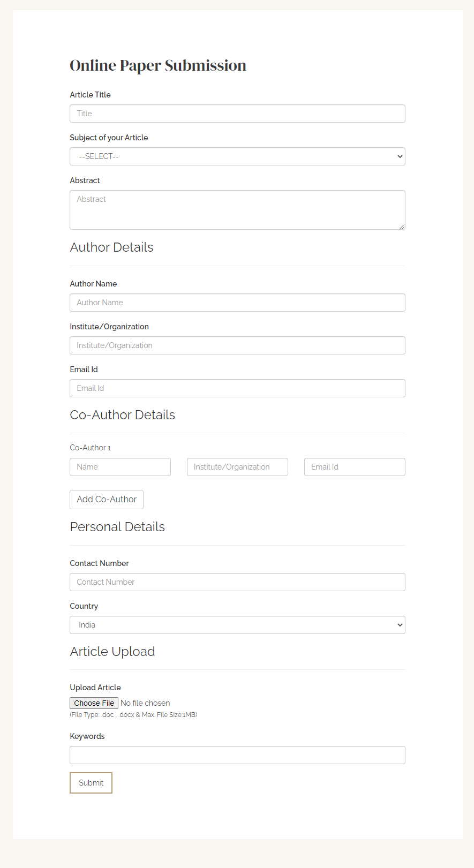This screenshot has width=474, height=868.
Task: Click the Article Upload section heading
Action: 112,651
